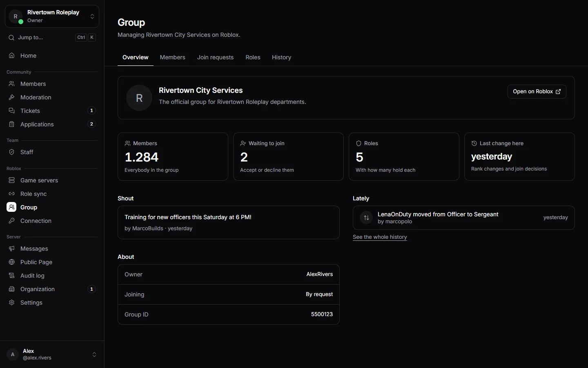588x368 pixels.
Task: Expand the Alex account menu chevron
Action: click(94, 355)
